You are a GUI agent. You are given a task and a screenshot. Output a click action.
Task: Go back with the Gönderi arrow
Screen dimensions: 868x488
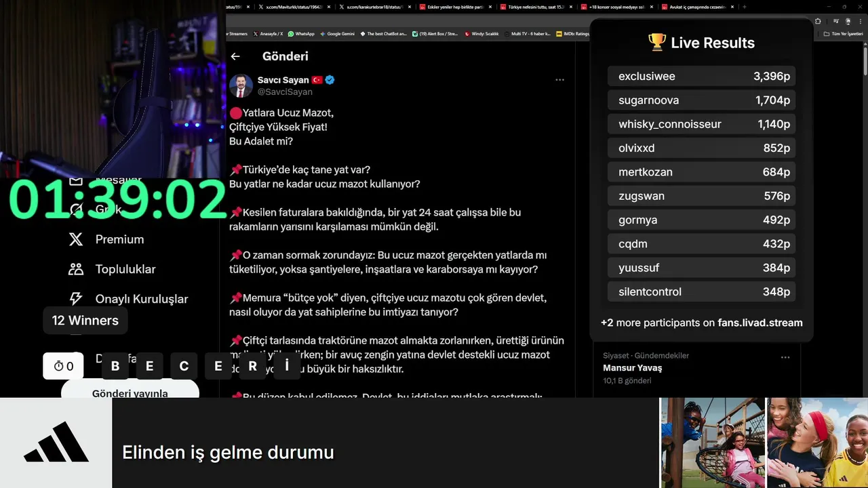point(235,56)
